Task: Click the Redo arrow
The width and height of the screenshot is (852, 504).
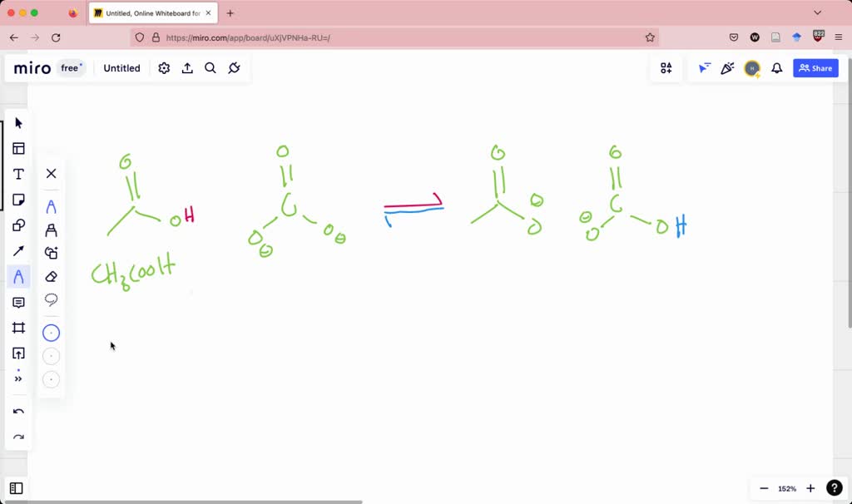Action: (x=18, y=437)
